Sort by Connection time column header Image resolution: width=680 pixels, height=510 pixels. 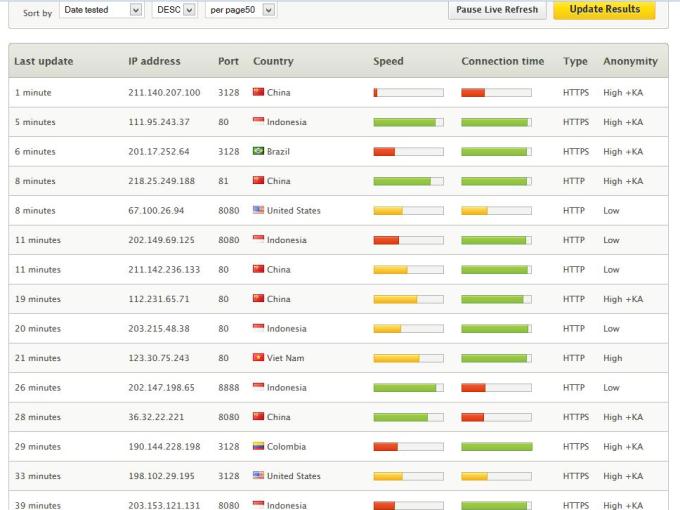click(x=503, y=61)
